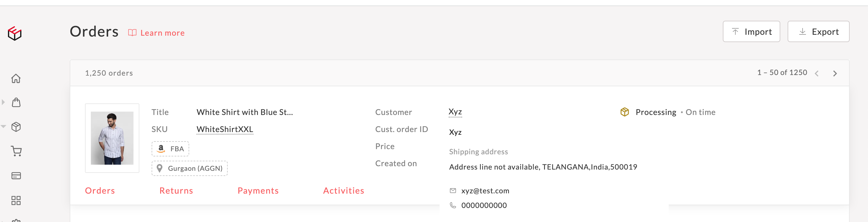Open the Learn more link
The width and height of the screenshot is (868, 222).
coord(156,33)
